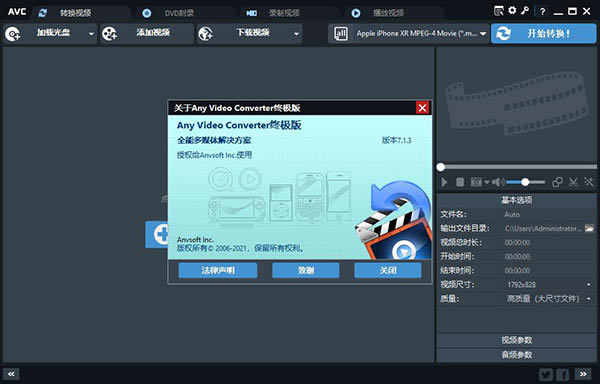Expand the 音频参数 section

pos(517,355)
